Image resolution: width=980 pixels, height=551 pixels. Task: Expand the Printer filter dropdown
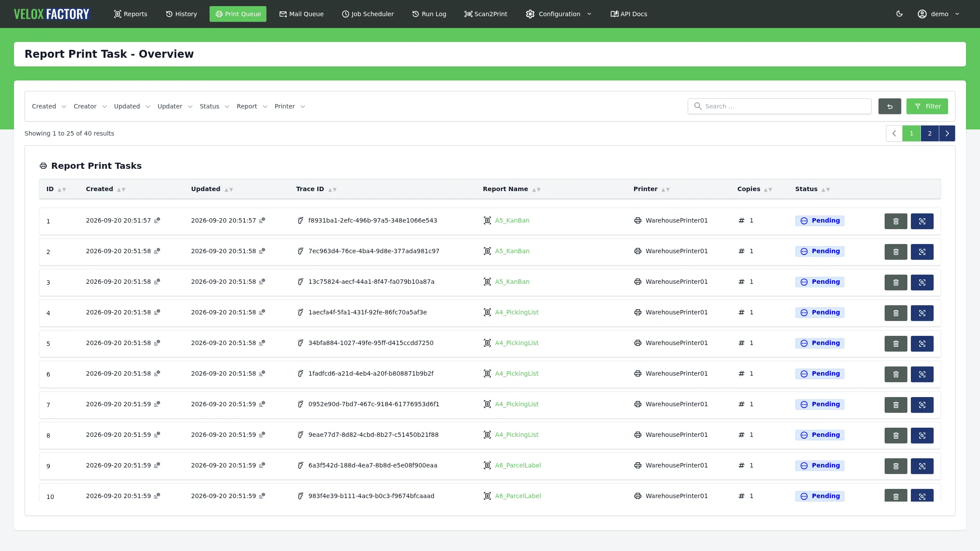290,106
